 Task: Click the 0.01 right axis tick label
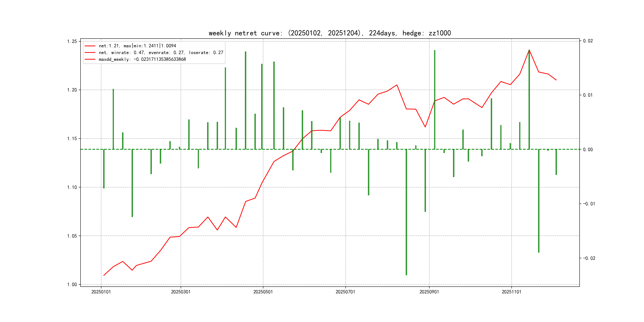588,95
